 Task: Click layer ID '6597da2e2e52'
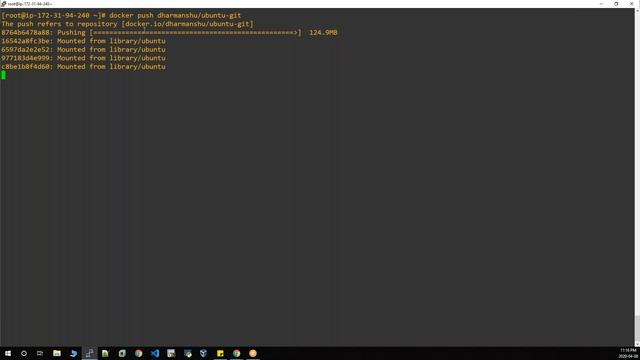pyautogui.click(x=25, y=49)
